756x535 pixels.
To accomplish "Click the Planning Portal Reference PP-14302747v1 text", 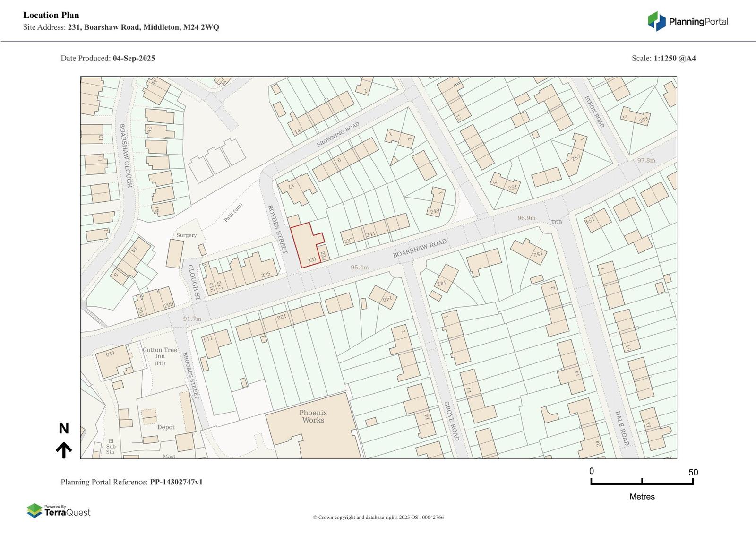I will [x=131, y=482].
